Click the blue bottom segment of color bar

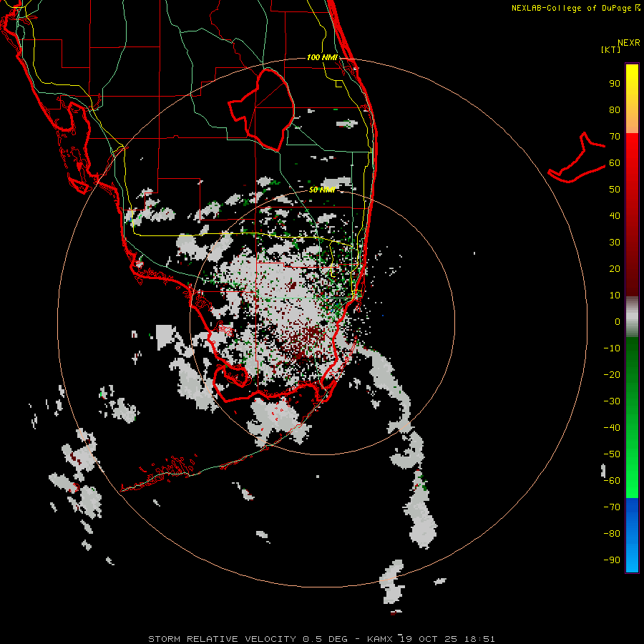coord(632,535)
